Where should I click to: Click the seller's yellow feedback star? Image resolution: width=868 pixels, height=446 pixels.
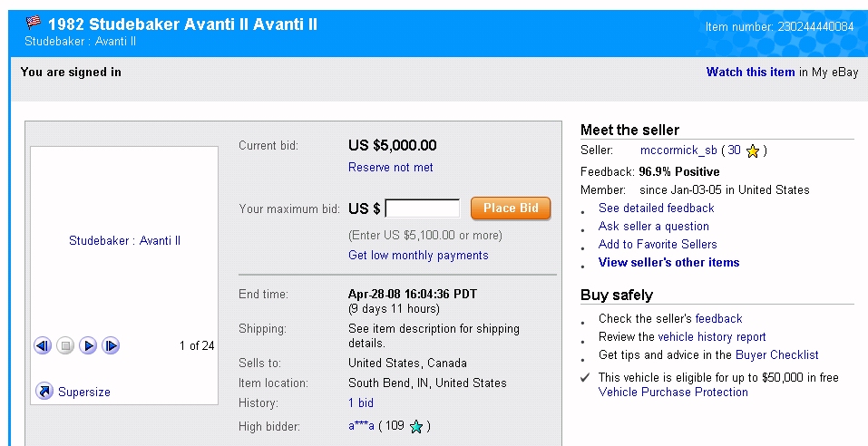point(753,150)
